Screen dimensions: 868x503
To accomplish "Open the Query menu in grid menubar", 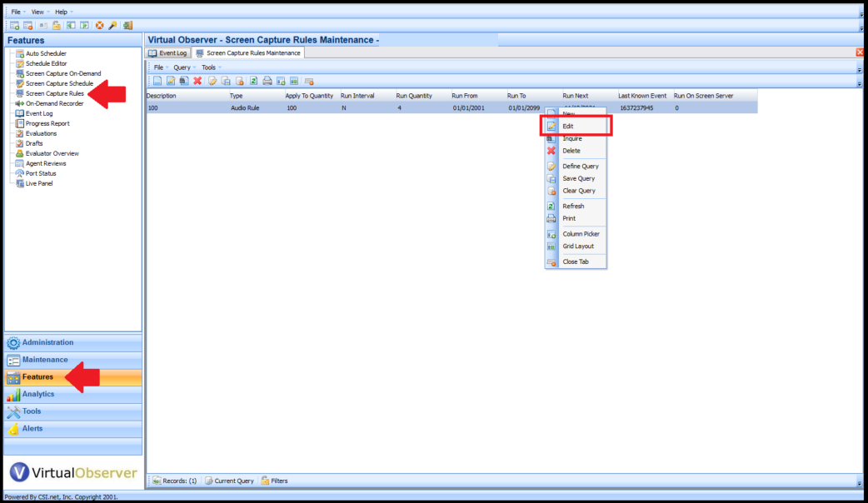I will click(x=184, y=67).
